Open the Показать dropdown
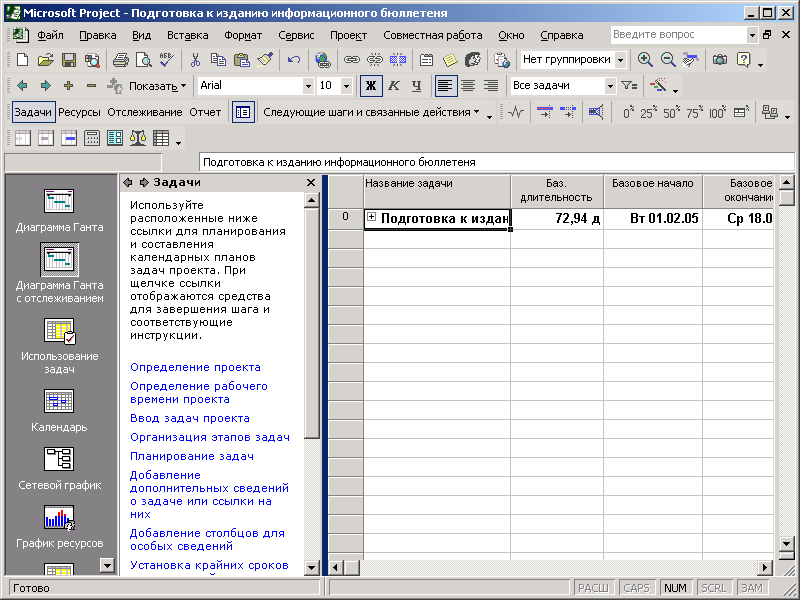 [157, 86]
